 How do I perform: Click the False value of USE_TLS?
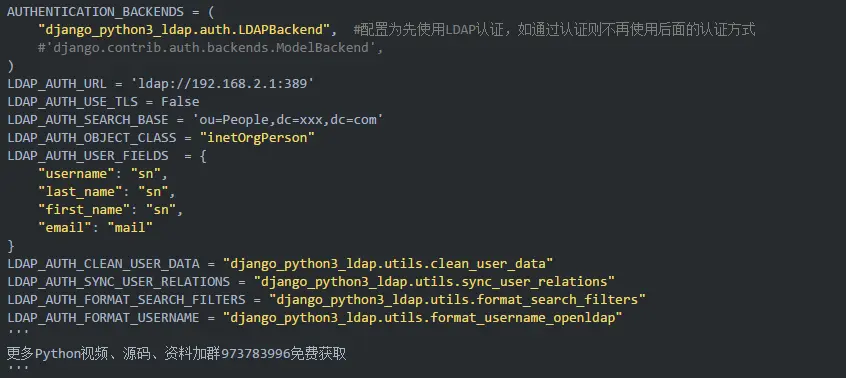[x=180, y=102]
